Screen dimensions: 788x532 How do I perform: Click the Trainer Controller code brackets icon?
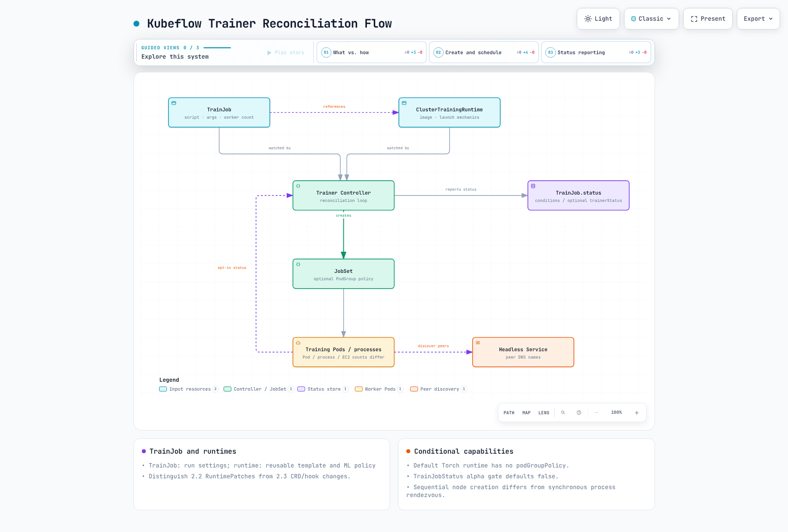pos(298,186)
